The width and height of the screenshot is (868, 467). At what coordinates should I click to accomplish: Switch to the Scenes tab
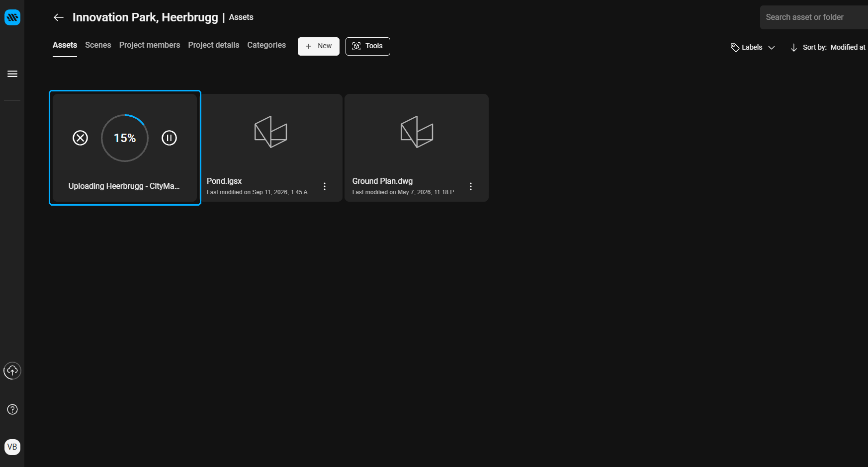98,45
